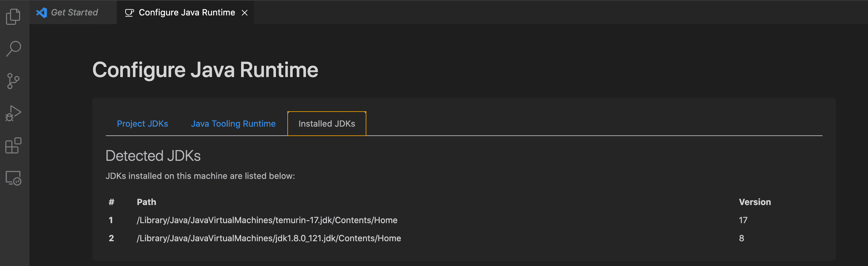
Task: Open the Run and Debug icon
Action: (x=13, y=113)
